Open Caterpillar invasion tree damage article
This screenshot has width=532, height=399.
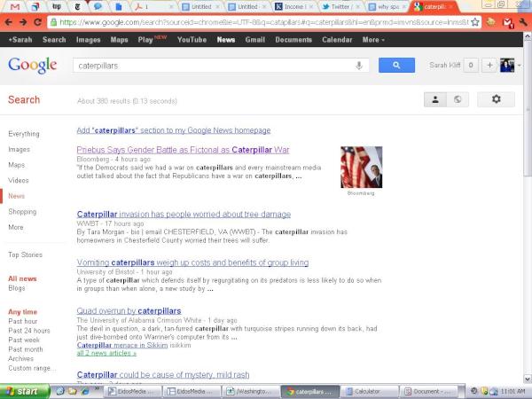coord(184,214)
